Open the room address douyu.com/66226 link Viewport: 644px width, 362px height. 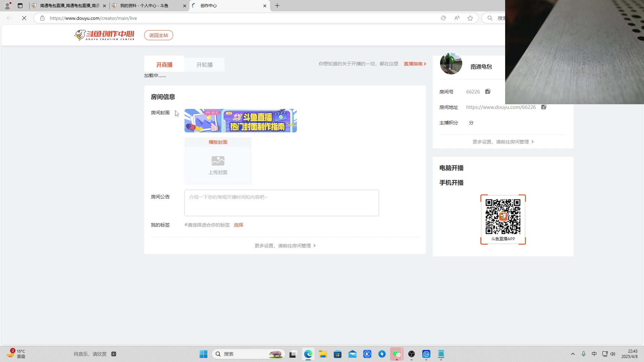click(501, 107)
